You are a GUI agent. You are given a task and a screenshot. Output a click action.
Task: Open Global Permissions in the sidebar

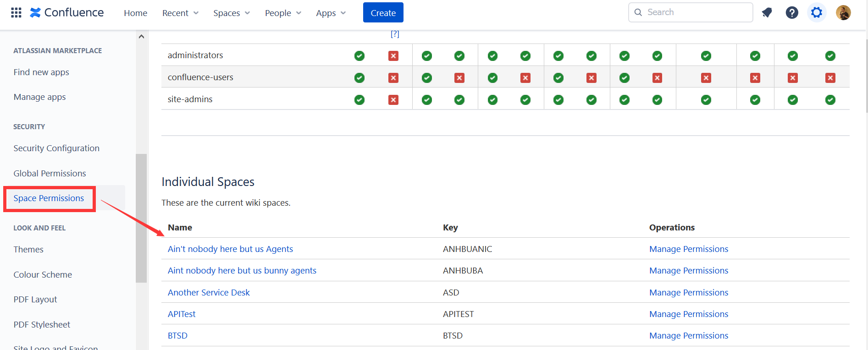(x=50, y=173)
